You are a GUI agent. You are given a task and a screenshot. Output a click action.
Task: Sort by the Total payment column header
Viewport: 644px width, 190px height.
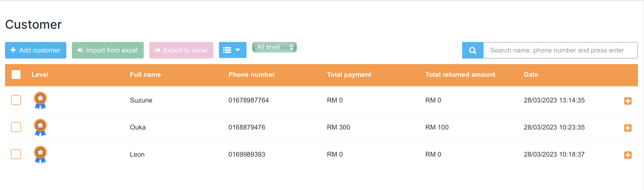click(349, 75)
